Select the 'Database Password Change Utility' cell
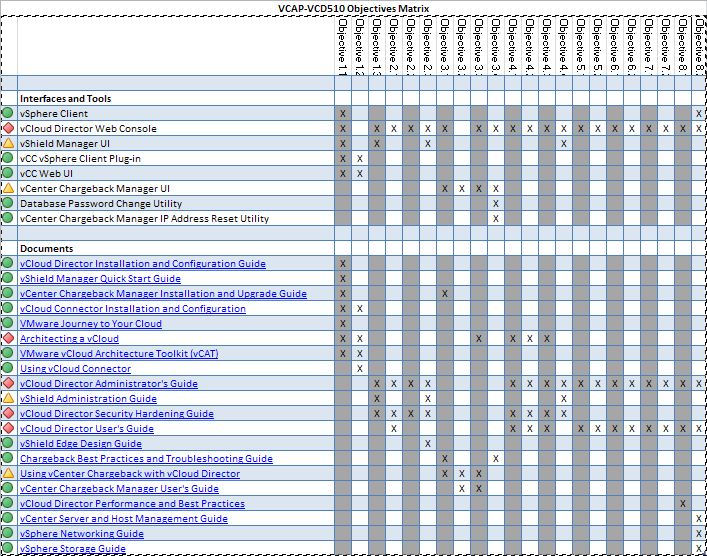Image resolution: width=707 pixels, height=556 pixels. [176, 203]
